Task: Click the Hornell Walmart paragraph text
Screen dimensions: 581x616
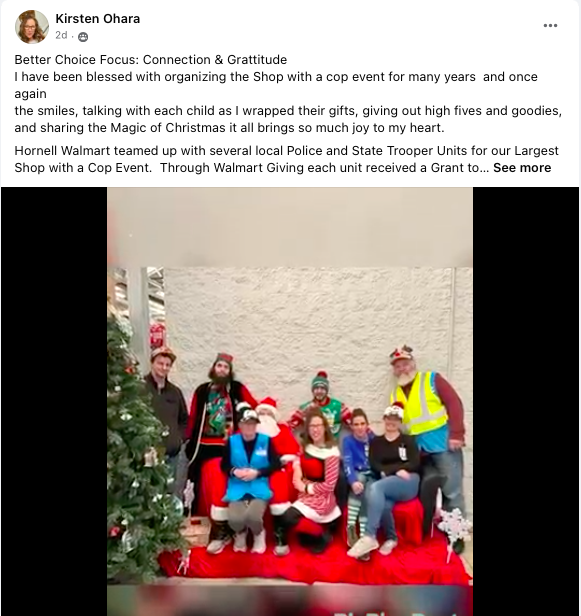Action: click(x=287, y=159)
